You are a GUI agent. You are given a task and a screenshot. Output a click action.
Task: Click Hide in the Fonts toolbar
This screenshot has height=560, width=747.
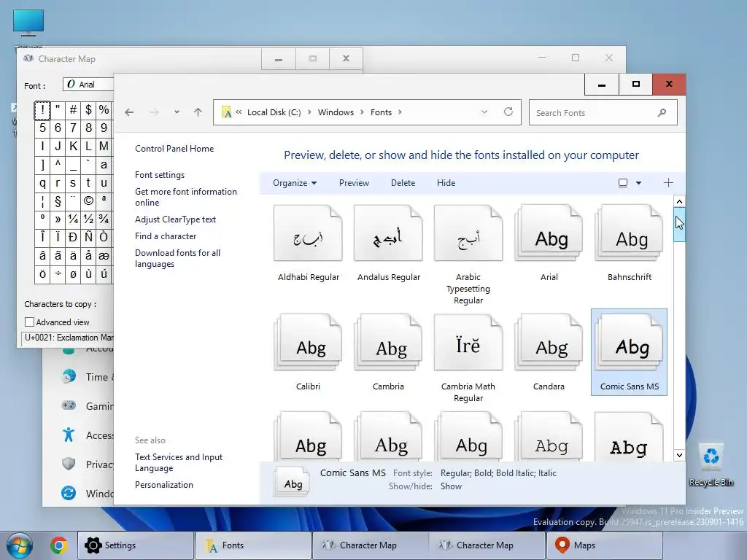(446, 183)
